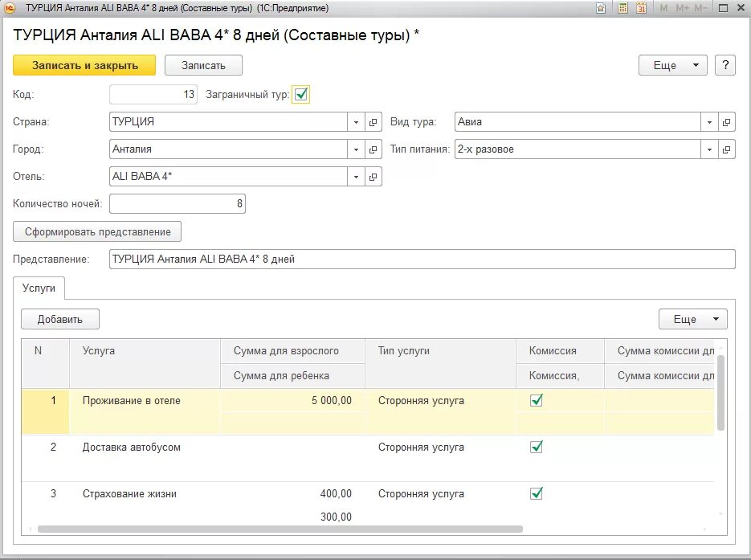Click the open-form icon next to Страна
751x560 pixels.
click(x=373, y=122)
